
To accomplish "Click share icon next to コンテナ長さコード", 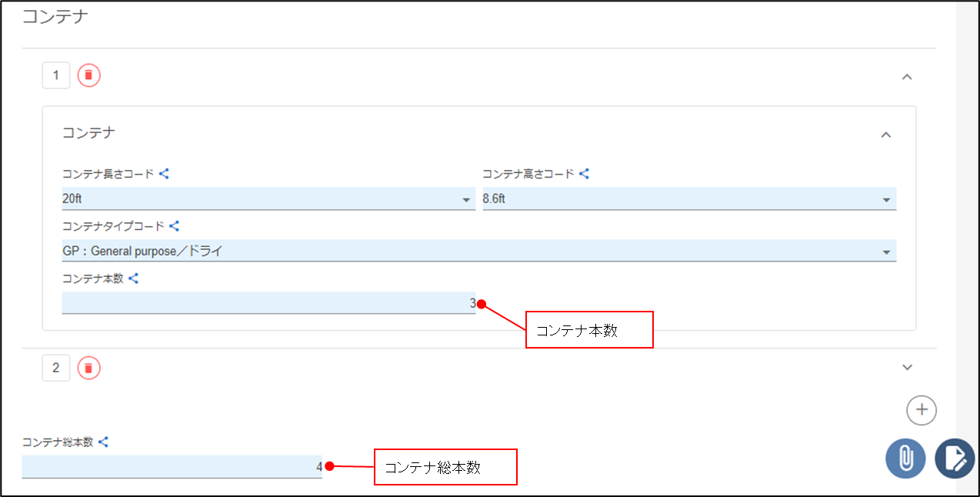I will tap(164, 174).
